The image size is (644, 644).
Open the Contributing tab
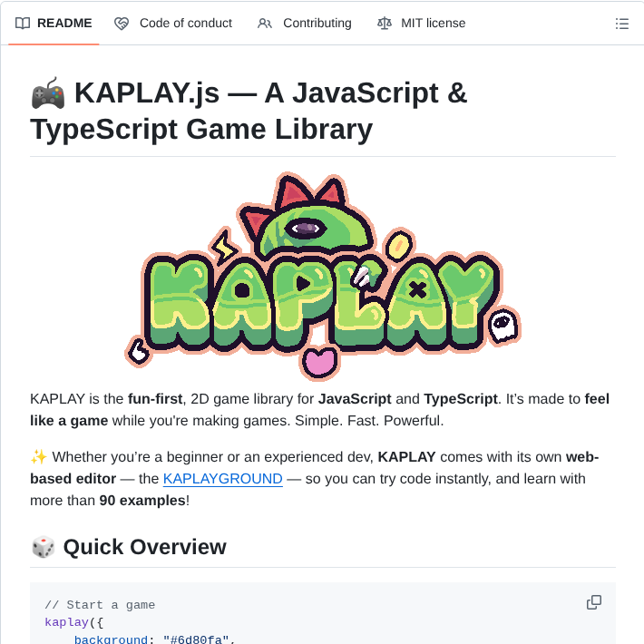click(x=305, y=23)
